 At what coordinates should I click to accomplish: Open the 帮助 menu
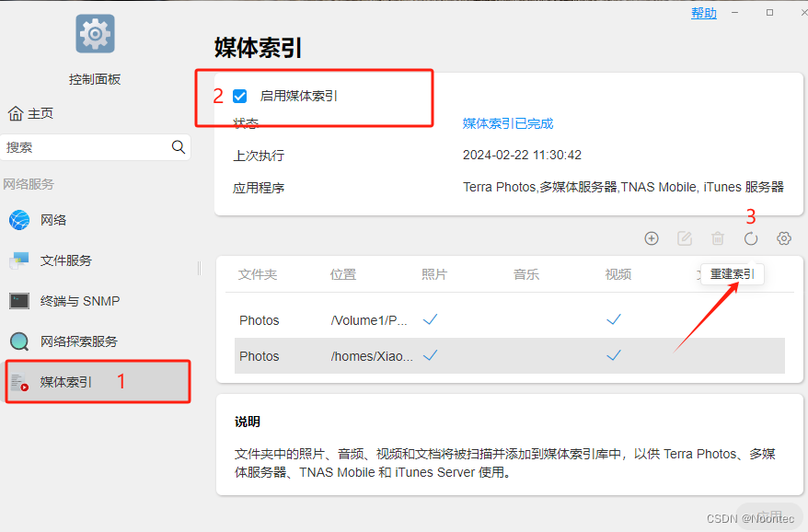704,12
